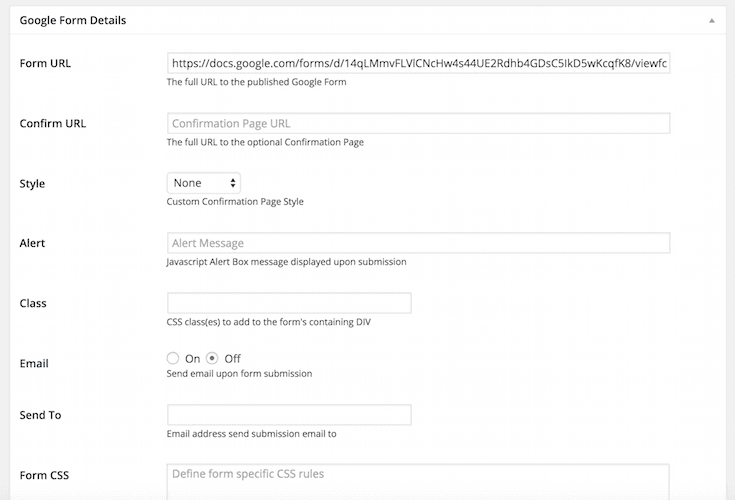This screenshot has height=500, width=735.
Task: Focus the Confirmation Page URL field
Action: 418,123
